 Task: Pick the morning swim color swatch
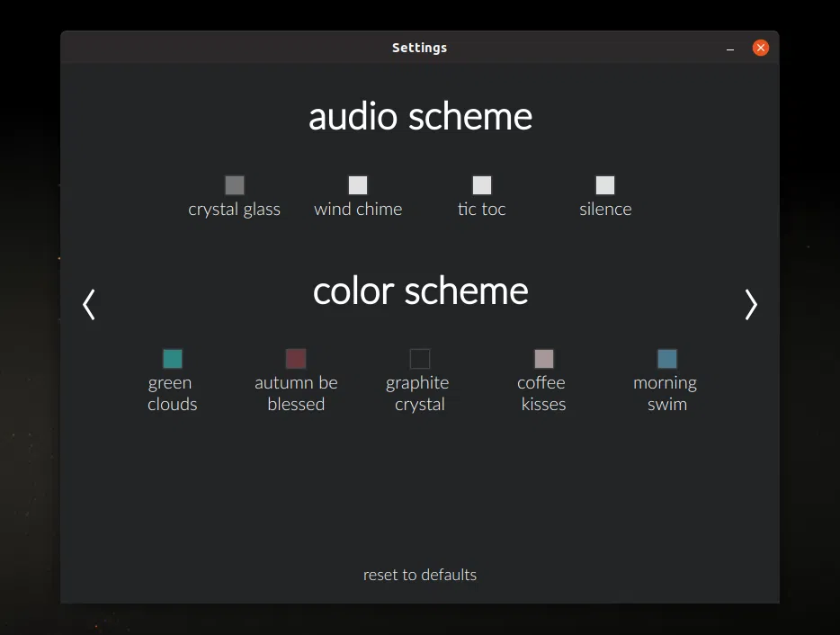[x=666, y=357]
